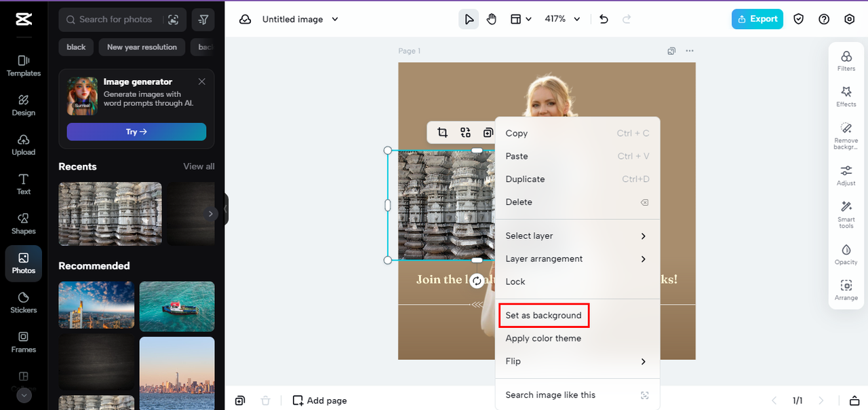Open the Arrange tool

click(x=846, y=290)
